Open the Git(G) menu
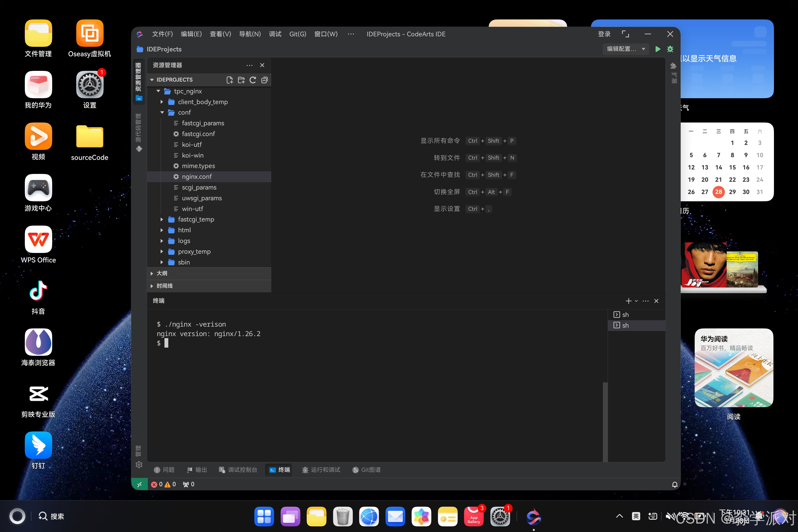This screenshot has width=798, height=532. coord(297,34)
